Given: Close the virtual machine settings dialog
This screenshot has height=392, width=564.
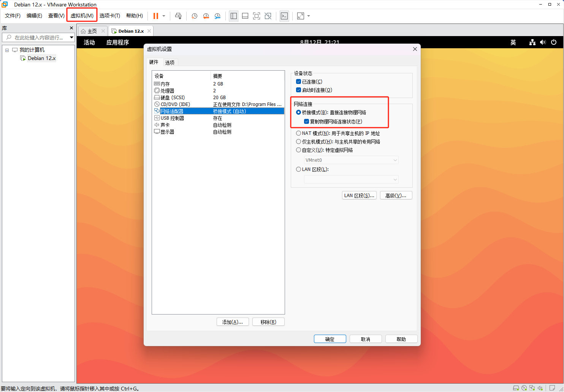Looking at the screenshot, I should [x=415, y=49].
